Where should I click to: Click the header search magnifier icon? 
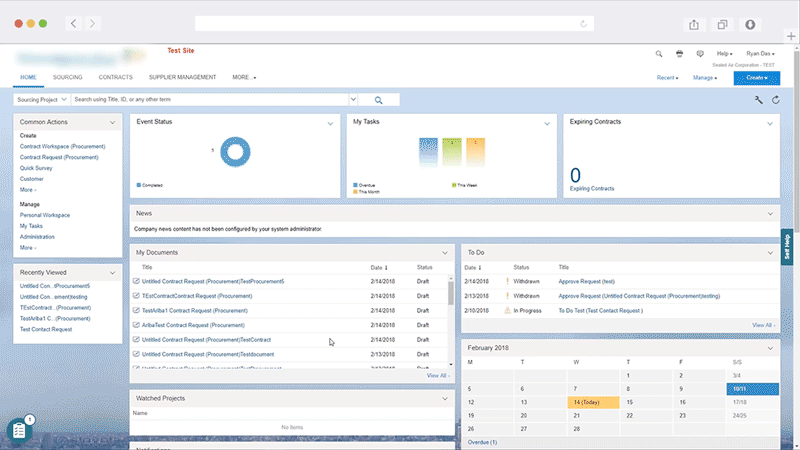pos(659,54)
